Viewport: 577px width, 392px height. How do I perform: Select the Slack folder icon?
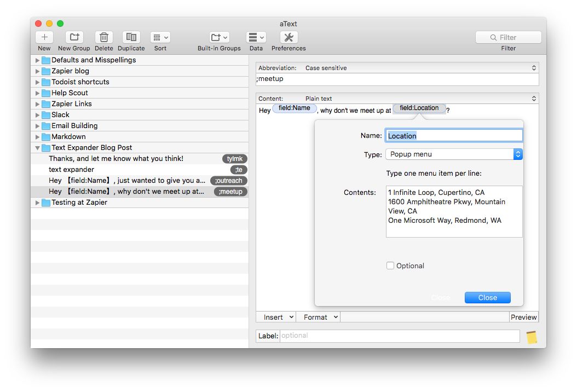[46, 115]
